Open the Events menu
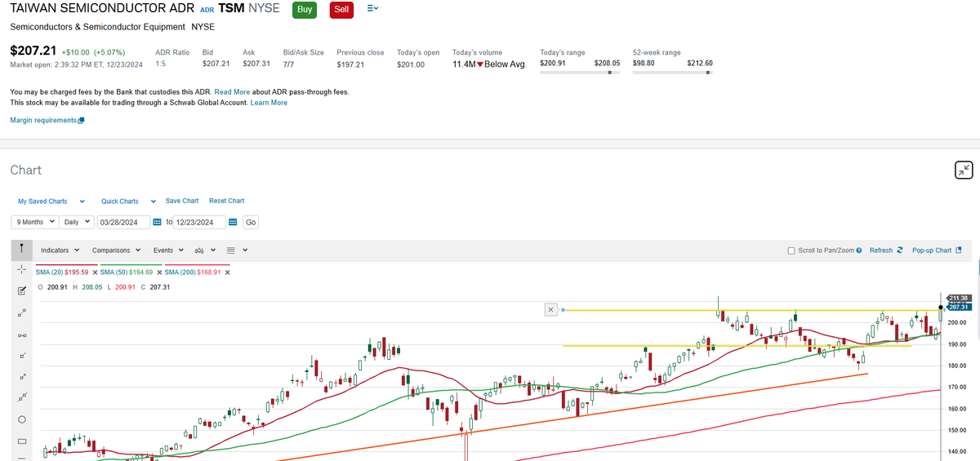980x461 pixels. pos(167,250)
